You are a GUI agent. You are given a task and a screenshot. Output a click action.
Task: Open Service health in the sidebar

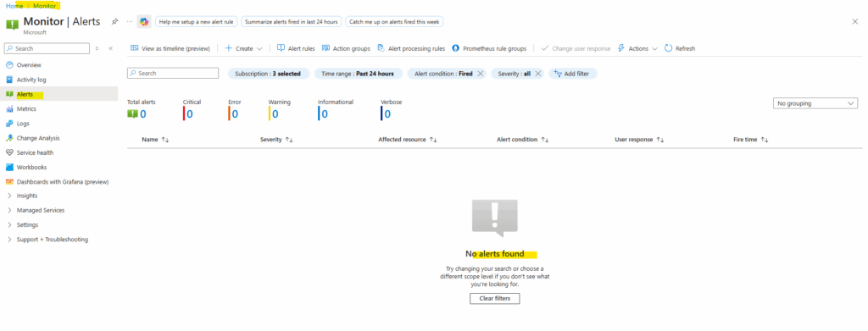click(35, 152)
